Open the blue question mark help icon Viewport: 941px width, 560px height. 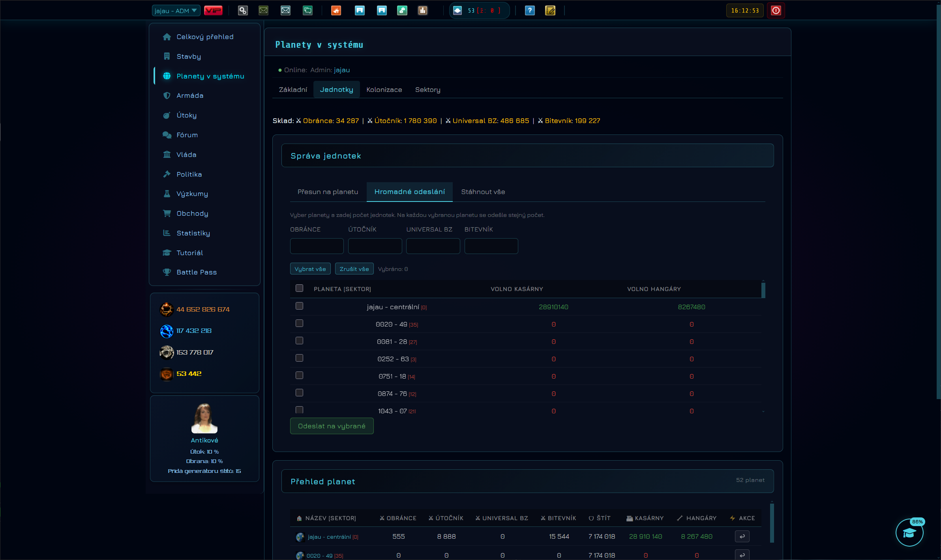530,11
